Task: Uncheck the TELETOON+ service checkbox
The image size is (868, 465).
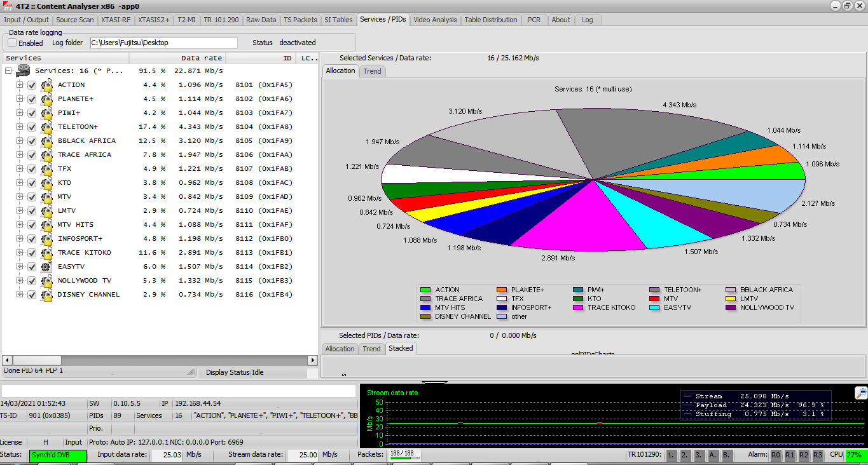Action: 32,127
